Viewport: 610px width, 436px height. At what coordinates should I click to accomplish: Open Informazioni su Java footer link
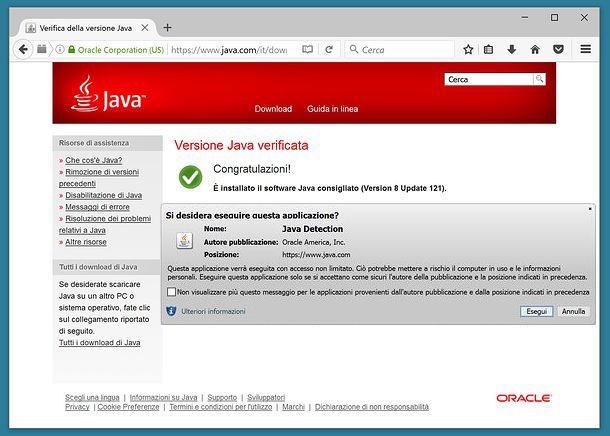(163, 397)
